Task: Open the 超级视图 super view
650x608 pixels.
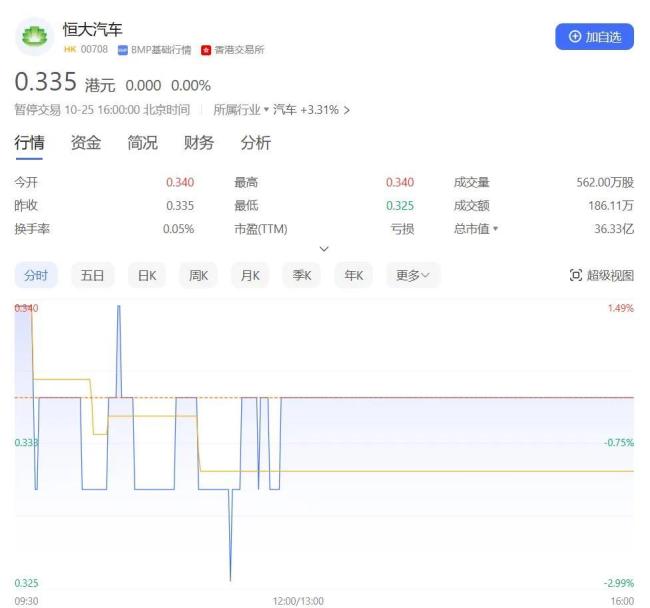Action: [602, 275]
